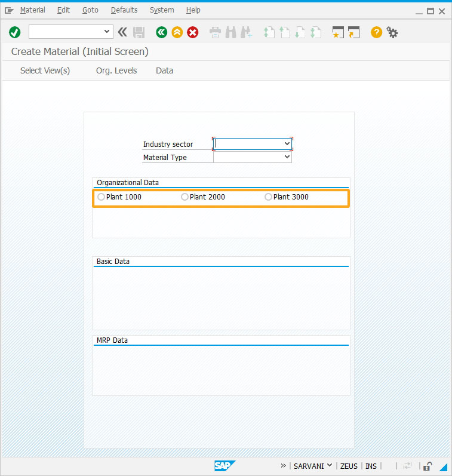Viewport: 452px width, 476px height.
Task: Click the Generate Shortcut icon
Action: coord(353,32)
